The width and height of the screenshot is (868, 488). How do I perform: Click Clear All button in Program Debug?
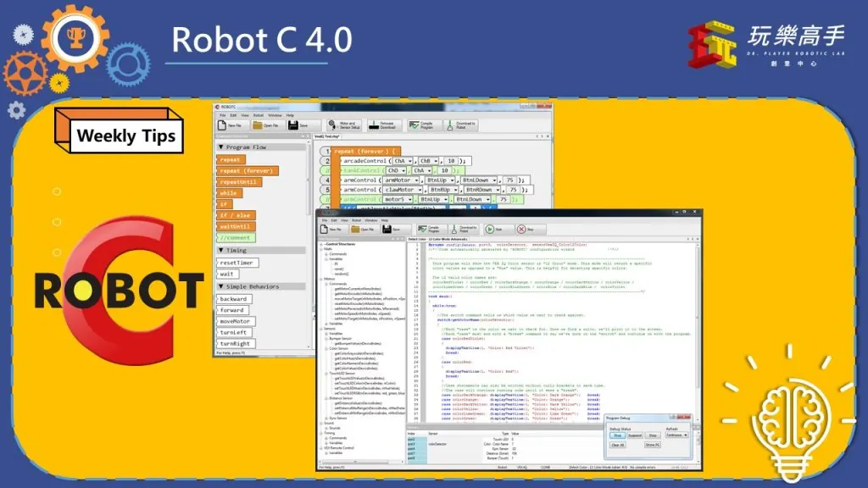click(618, 445)
